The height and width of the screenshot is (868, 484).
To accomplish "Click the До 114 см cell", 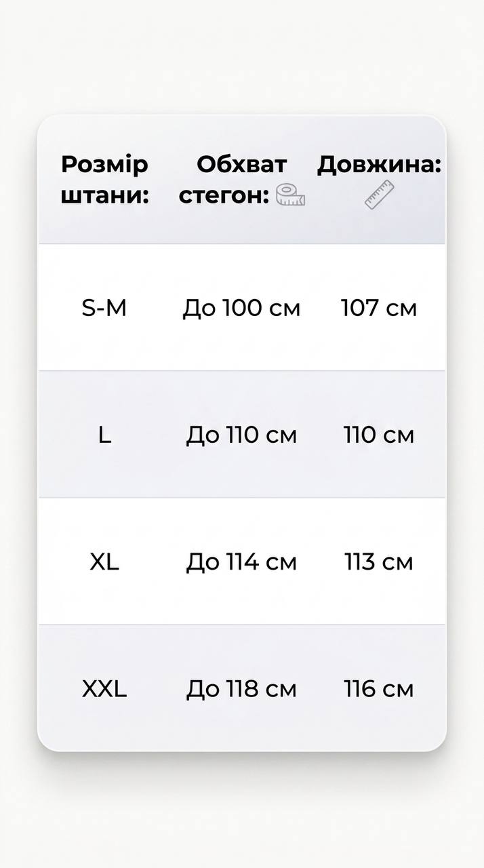I will coord(241,562).
